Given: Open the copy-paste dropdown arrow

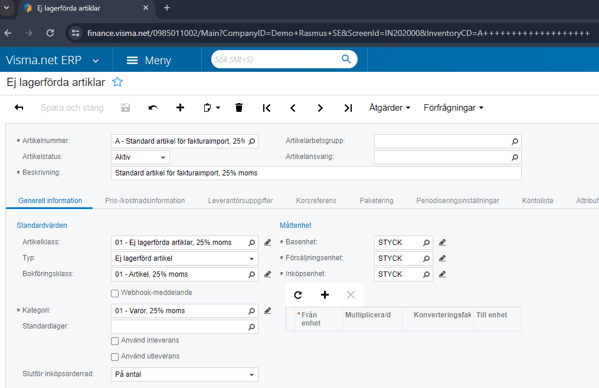Looking at the screenshot, I should click(x=218, y=108).
